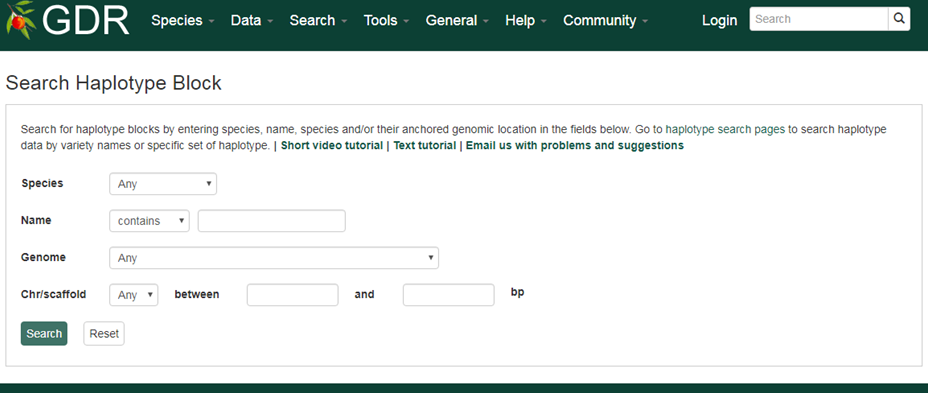928x393 pixels.
Task: Open the Chr/scaffold Any dropdown
Action: pos(134,295)
